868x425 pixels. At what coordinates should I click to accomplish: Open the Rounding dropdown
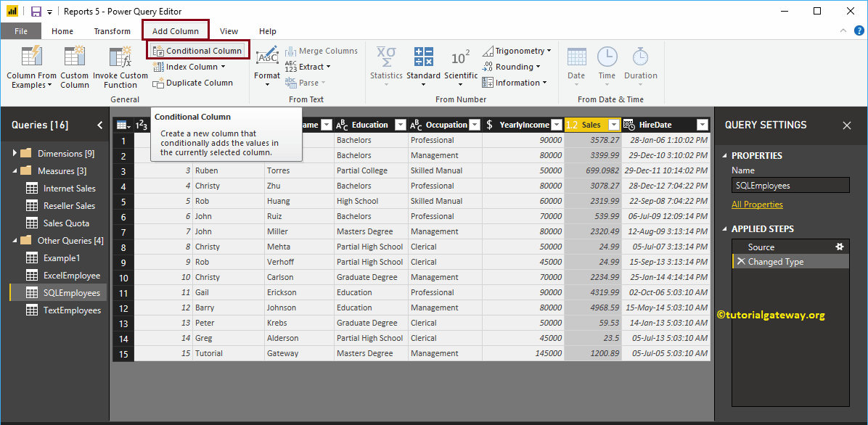pos(511,67)
